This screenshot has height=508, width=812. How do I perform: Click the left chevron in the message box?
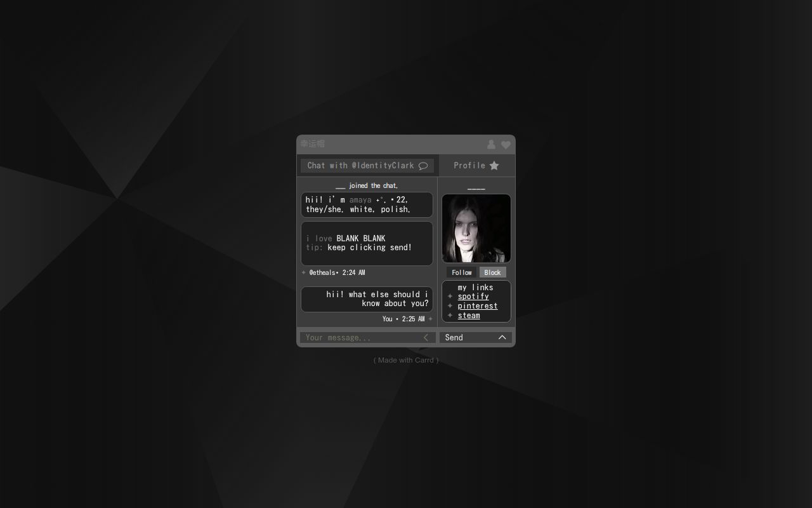point(426,338)
